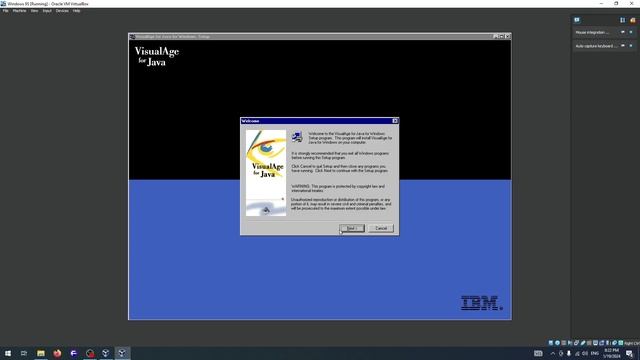This screenshot has height=360, width=640.
Task: Click Cancel in the Welcome dialog
Action: 381,228
